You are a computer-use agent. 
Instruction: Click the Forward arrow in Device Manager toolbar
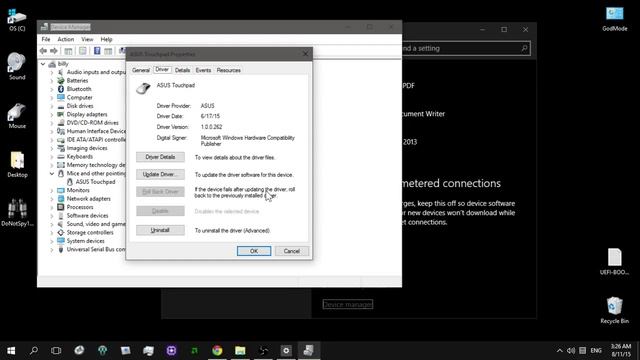pyautogui.click(x=54, y=51)
